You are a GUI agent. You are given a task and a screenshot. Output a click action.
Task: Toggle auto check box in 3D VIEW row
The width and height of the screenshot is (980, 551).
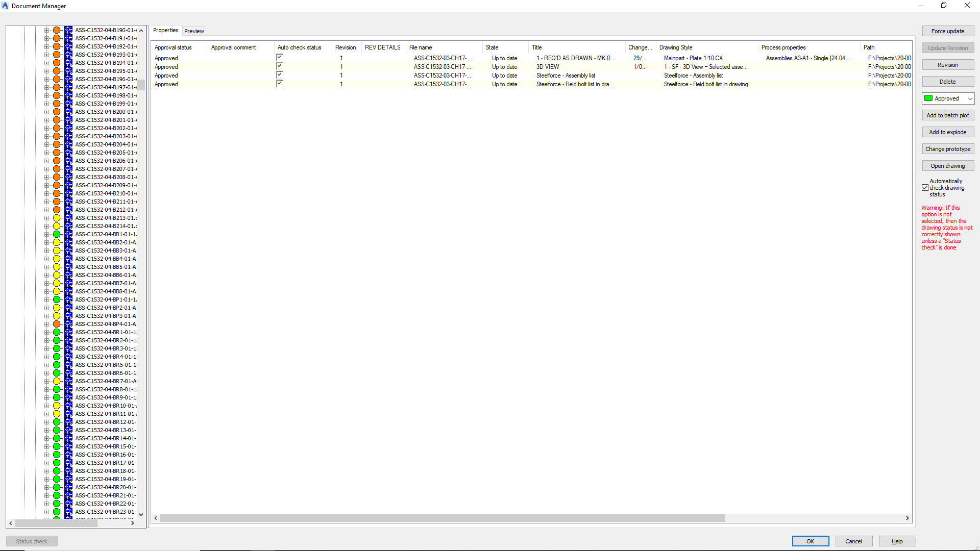tap(279, 66)
